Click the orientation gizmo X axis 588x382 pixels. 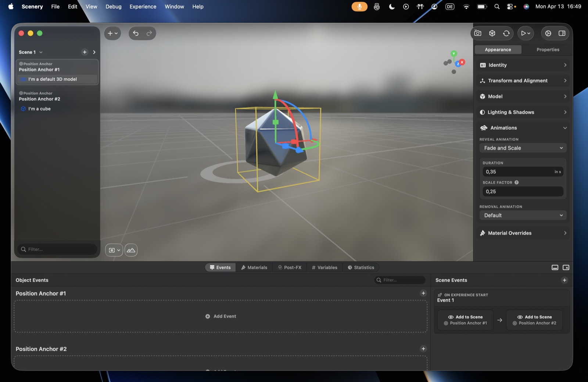pyautogui.click(x=462, y=62)
